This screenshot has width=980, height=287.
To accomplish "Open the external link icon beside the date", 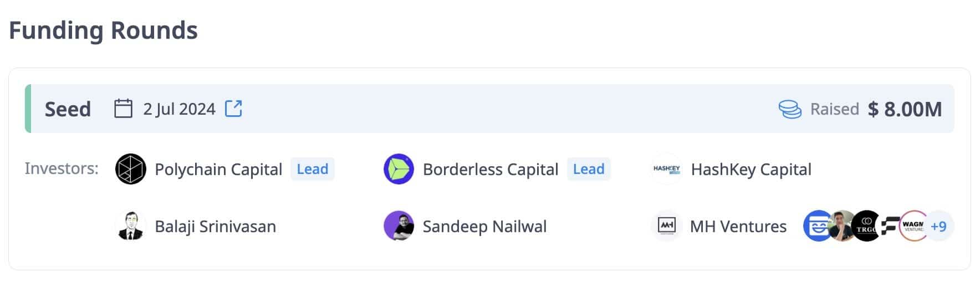I will click(x=233, y=109).
